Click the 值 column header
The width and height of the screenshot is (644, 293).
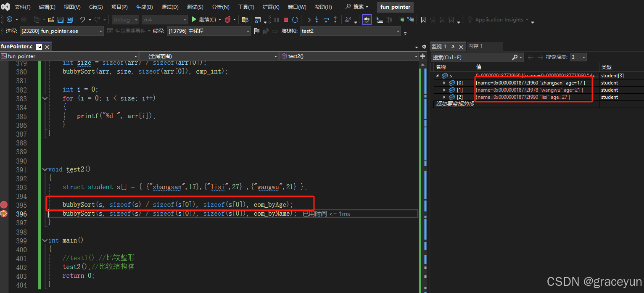(x=536, y=67)
